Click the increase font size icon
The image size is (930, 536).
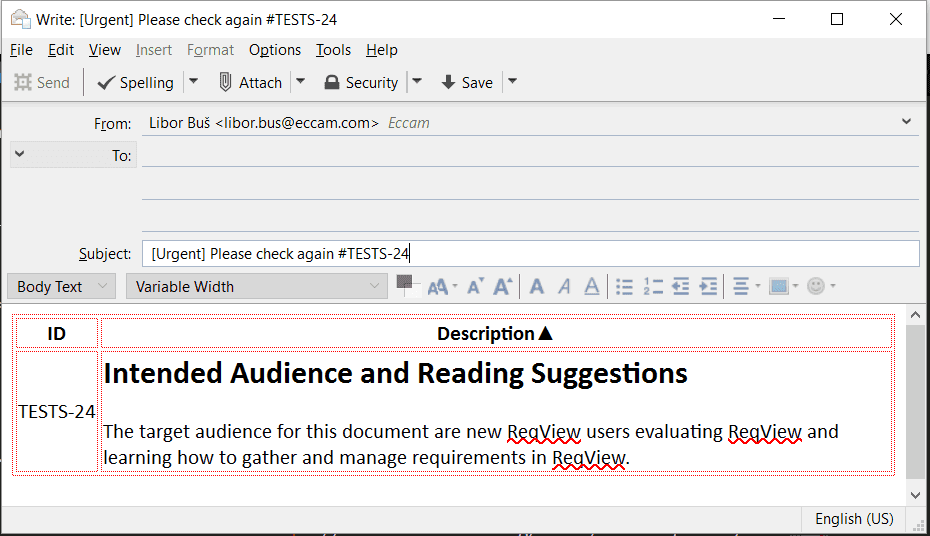[x=502, y=286]
